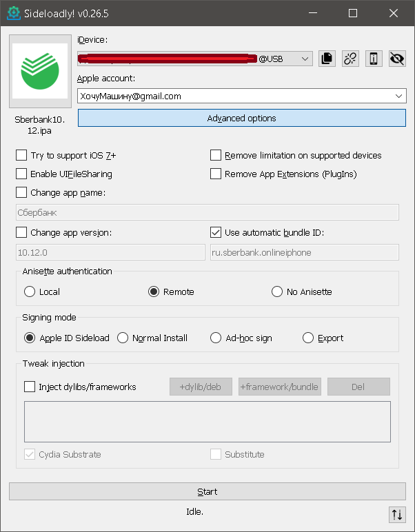The height and width of the screenshot is (532, 415).
Task: Expand the Apple account dropdown
Action: pyautogui.click(x=399, y=96)
